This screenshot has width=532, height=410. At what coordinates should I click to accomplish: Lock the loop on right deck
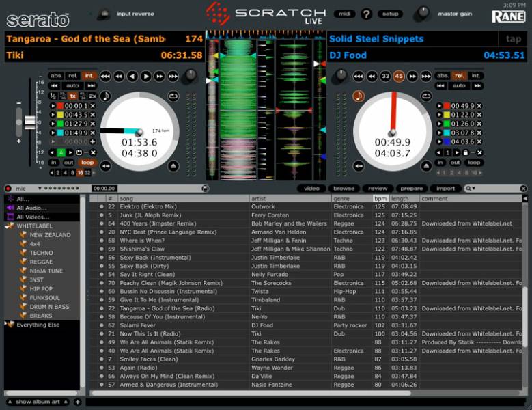click(466, 153)
